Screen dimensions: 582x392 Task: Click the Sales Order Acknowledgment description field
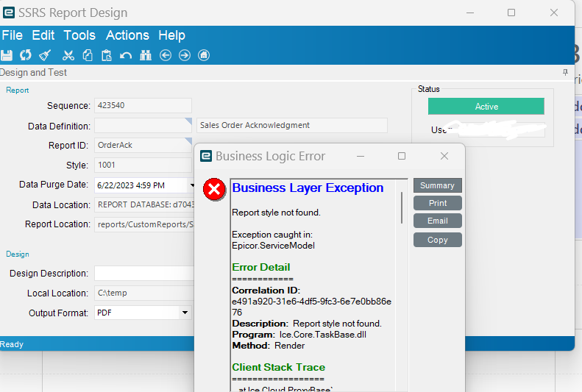292,125
